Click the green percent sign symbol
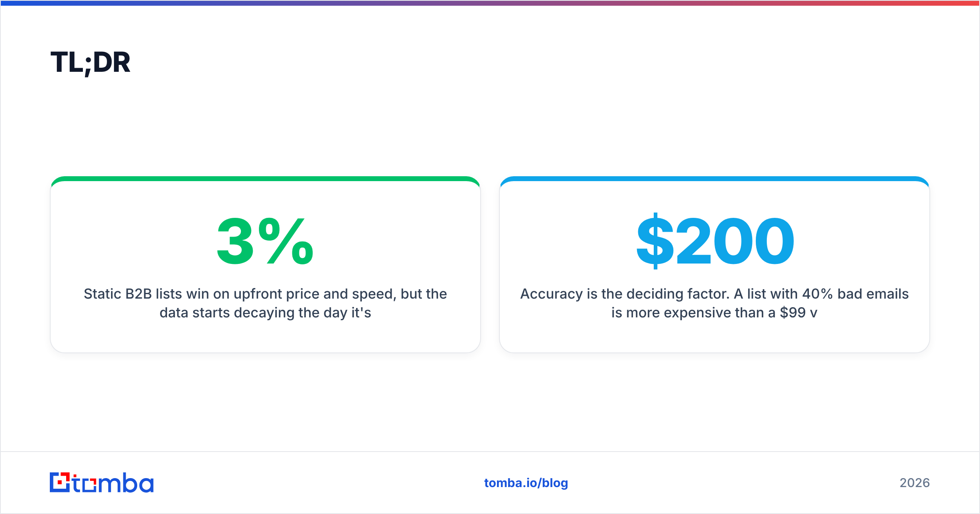 point(286,241)
